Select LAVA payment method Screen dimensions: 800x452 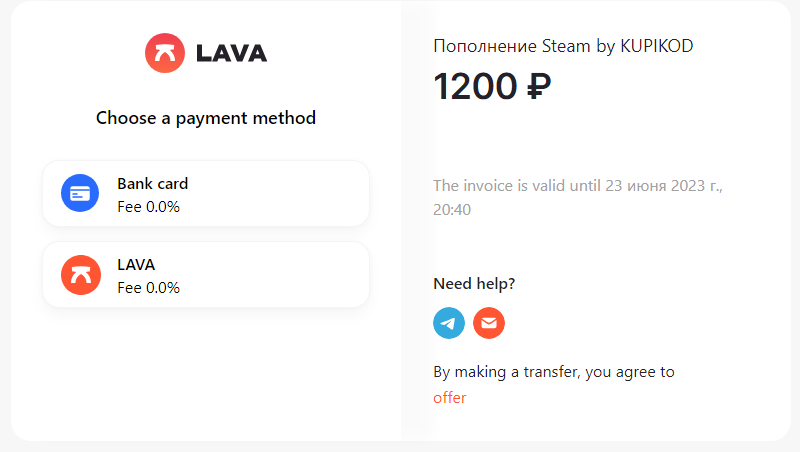click(206, 274)
